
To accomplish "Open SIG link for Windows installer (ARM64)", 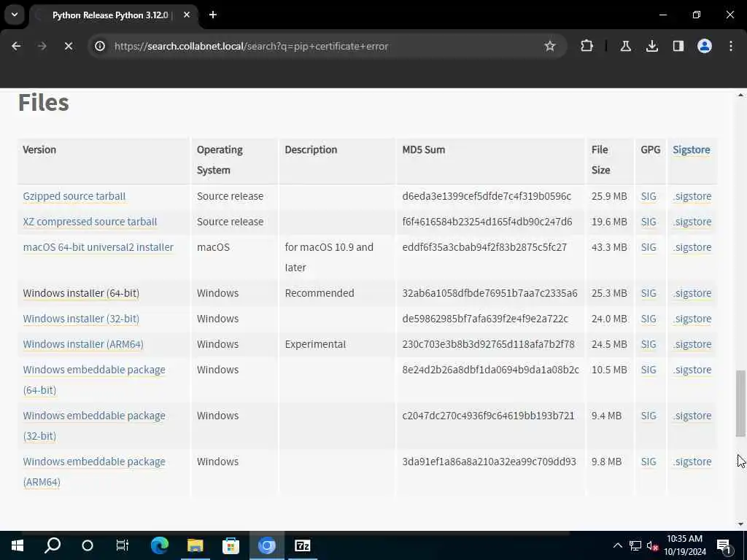I will 649,344.
